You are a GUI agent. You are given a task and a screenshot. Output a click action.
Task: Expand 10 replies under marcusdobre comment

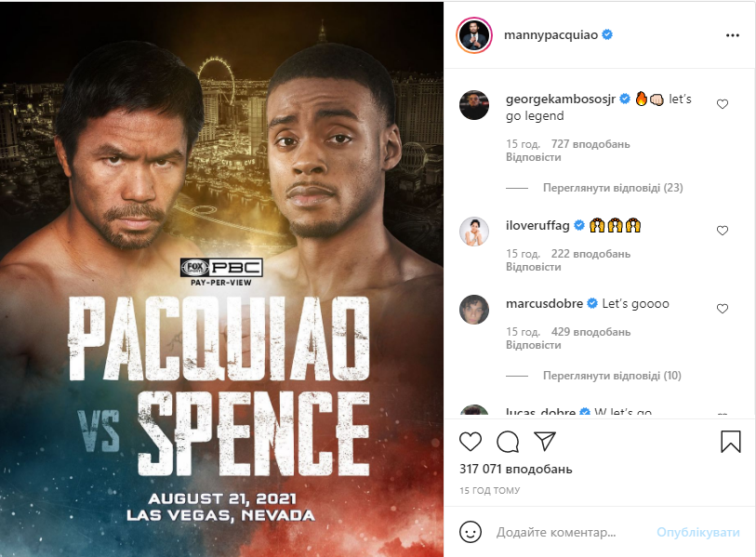(x=612, y=376)
